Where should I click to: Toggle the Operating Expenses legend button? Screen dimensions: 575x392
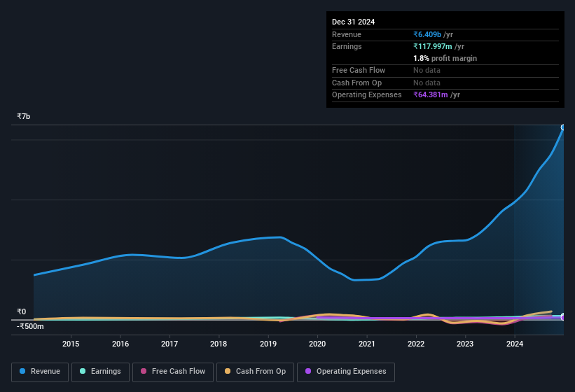point(345,372)
